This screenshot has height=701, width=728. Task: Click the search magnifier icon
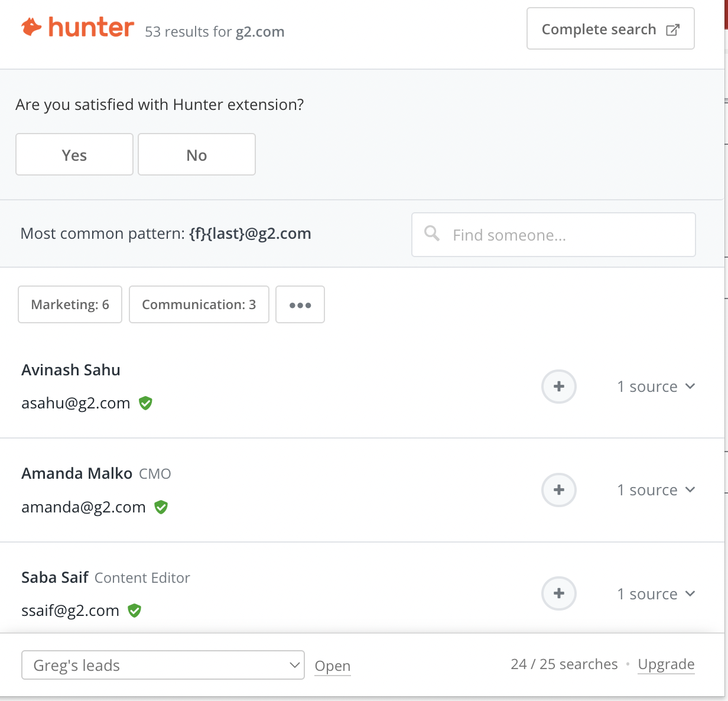pyautogui.click(x=432, y=234)
